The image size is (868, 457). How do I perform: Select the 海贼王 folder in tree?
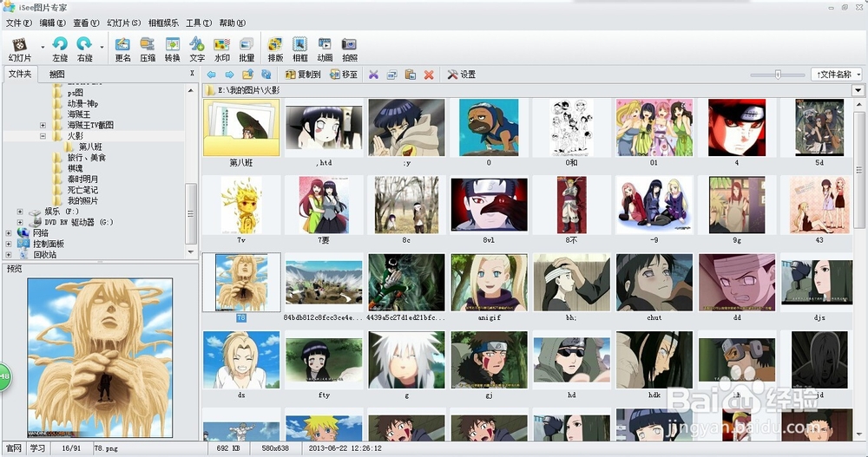pyautogui.click(x=79, y=114)
